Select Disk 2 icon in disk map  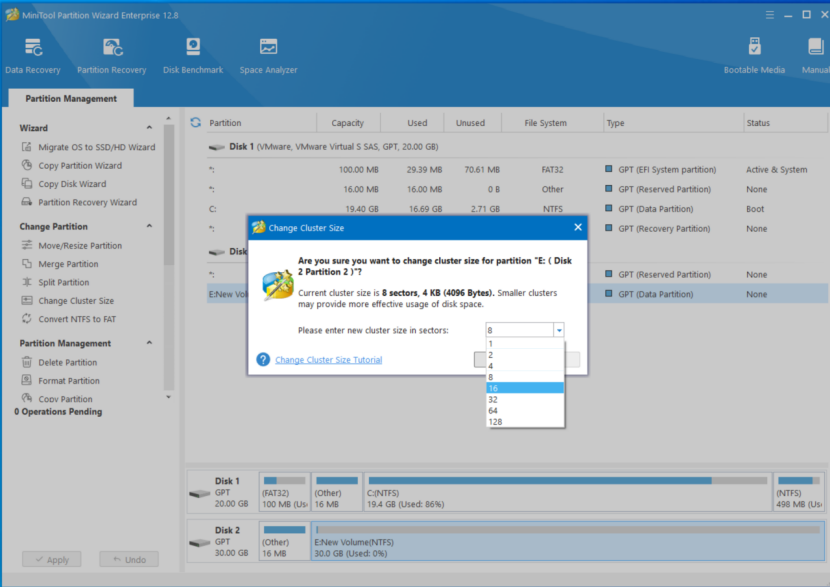pyautogui.click(x=200, y=542)
